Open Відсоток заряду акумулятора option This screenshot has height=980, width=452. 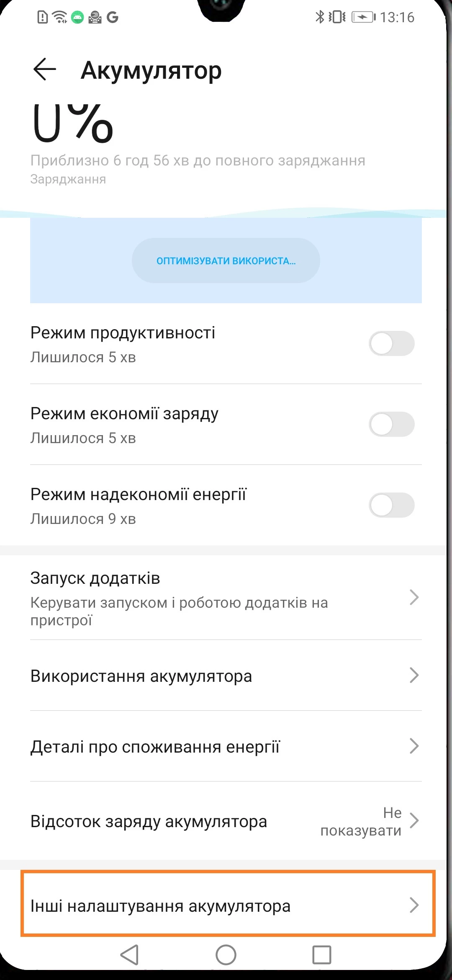pyautogui.click(x=149, y=821)
